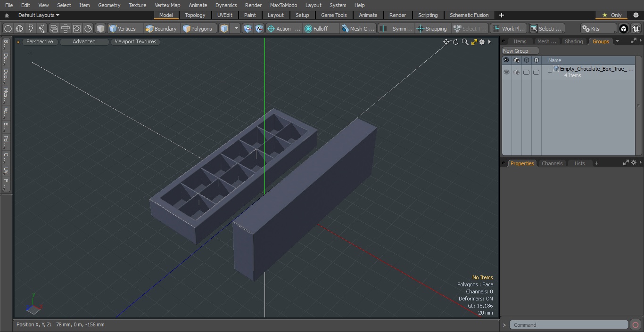
Task: Click the viewport pan/move arrows icon
Action: (x=446, y=42)
